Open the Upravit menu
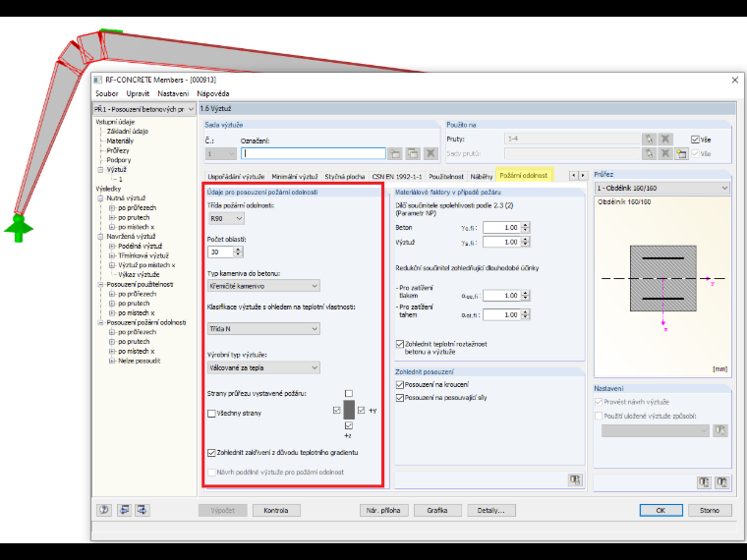Screen dimensions: 747x560 click(x=138, y=93)
